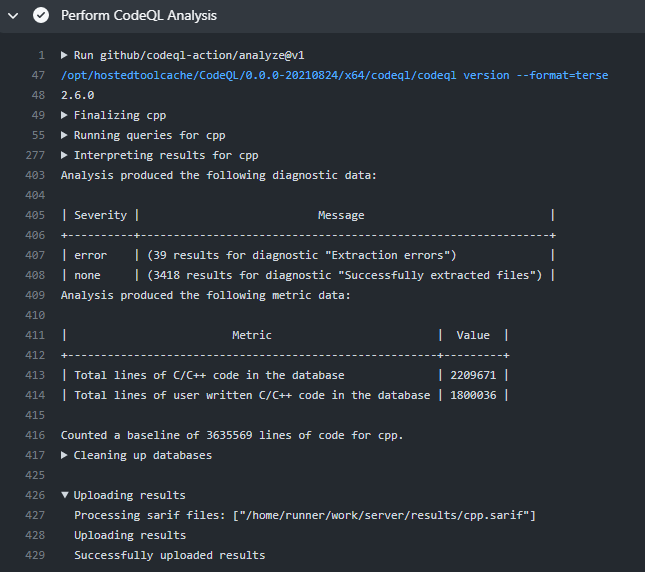
Task: Click the 'Processing sarif files' log line
Action: click(305, 515)
